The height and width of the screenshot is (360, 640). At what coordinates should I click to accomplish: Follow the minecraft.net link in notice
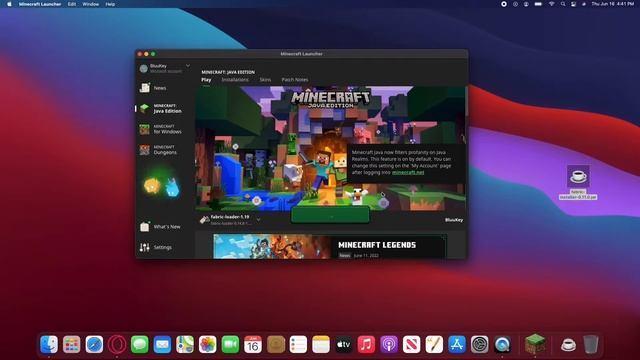[x=408, y=173]
